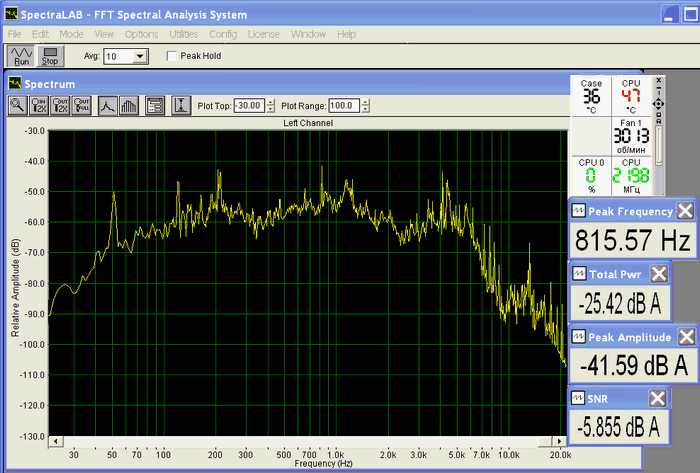Open the Options menu

click(141, 34)
